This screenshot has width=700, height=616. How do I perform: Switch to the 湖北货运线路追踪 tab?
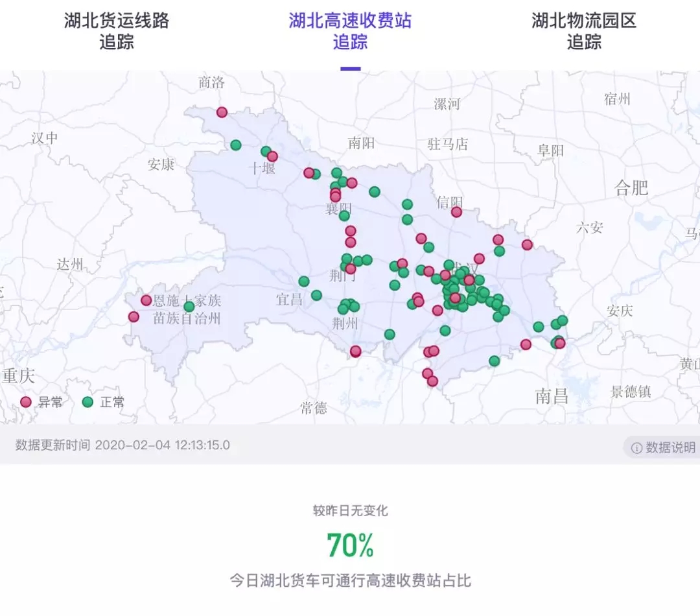(x=117, y=31)
